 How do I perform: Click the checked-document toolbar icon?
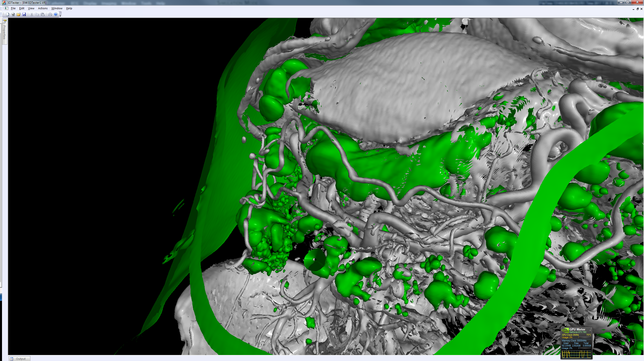click(x=13, y=14)
